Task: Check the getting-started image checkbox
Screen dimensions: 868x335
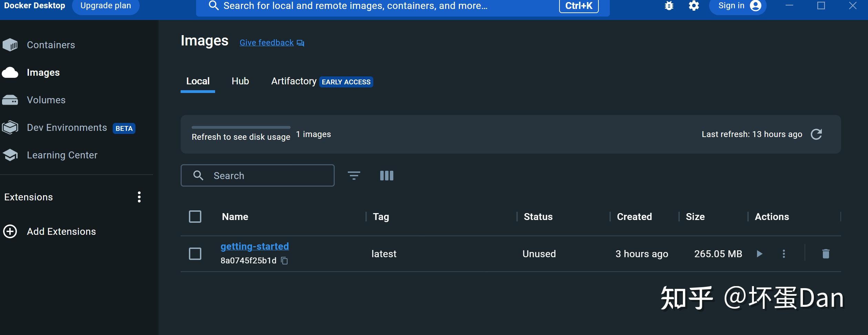Action: tap(195, 254)
